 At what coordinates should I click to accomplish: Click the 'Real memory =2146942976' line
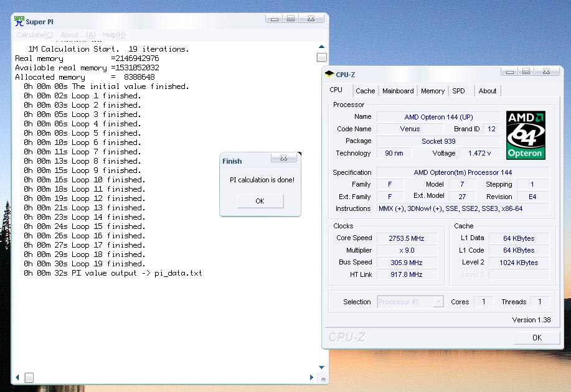(x=87, y=58)
